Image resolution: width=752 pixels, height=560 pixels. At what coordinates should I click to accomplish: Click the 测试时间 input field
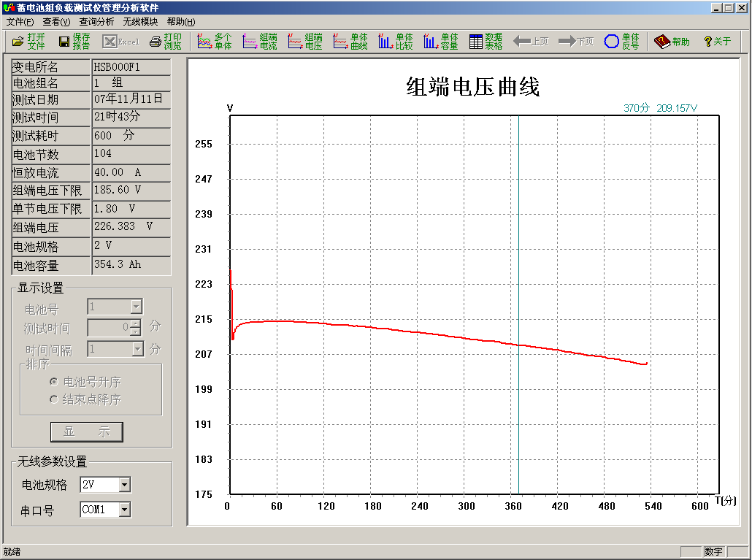pyautogui.click(x=108, y=328)
